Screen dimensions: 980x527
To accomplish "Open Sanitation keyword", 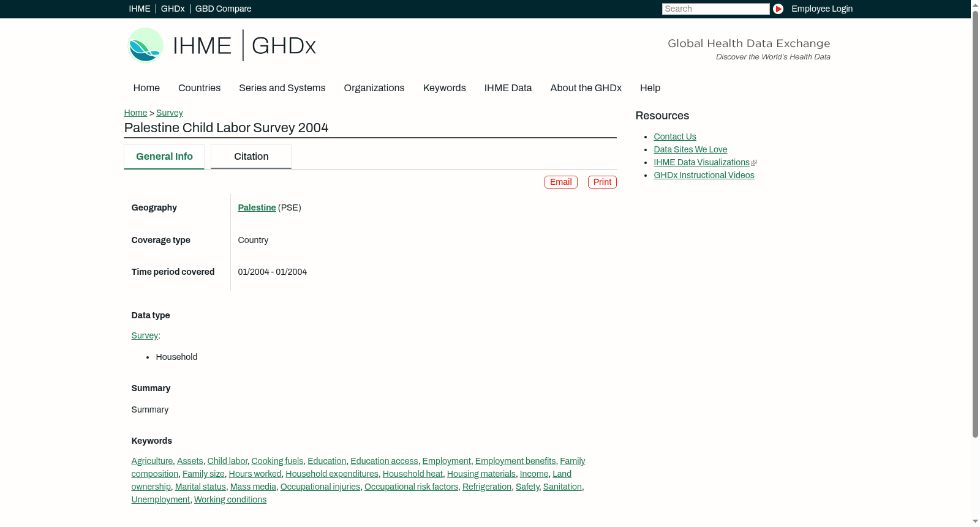I will pos(562,487).
